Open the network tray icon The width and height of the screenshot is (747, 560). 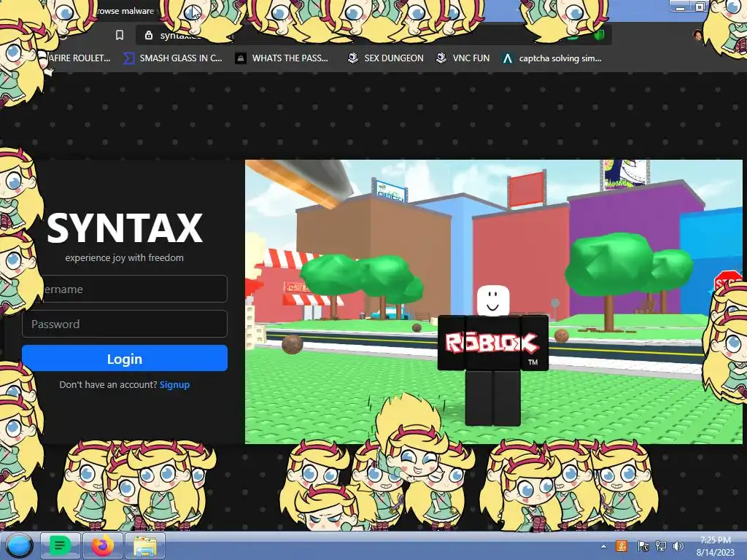click(x=661, y=546)
